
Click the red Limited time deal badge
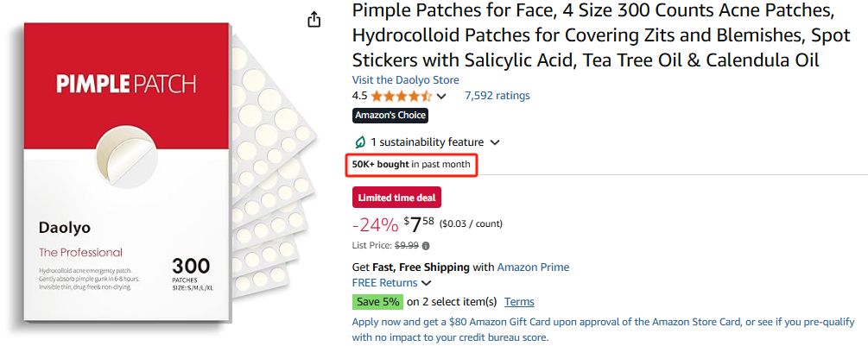point(397,198)
